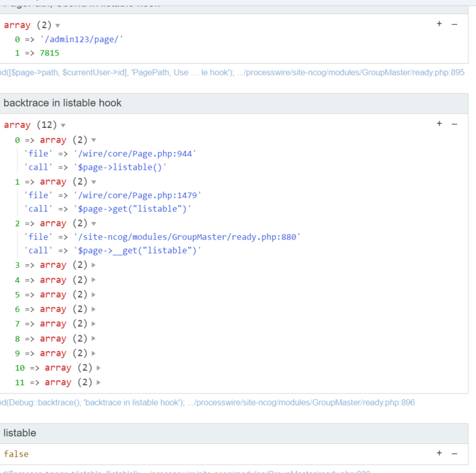Click the plus icon in the backtrace panel
The width and height of the screenshot is (476, 473).
coord(439,124)
